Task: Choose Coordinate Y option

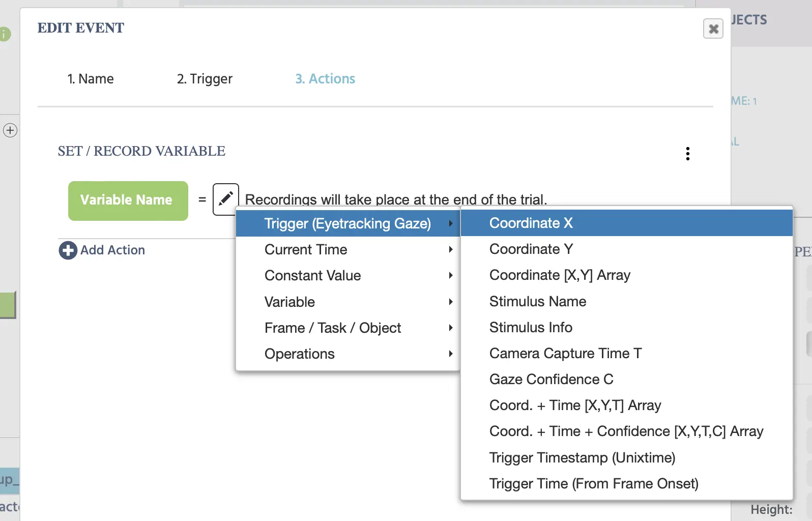Action: (531, 249)
